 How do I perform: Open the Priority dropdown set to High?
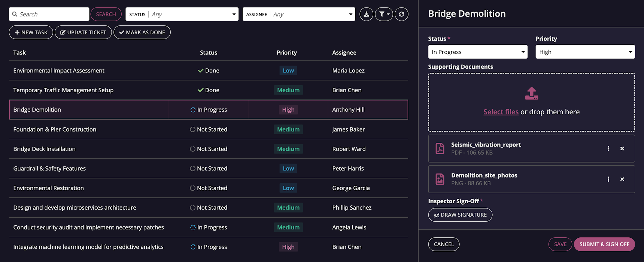click(585, 52)
